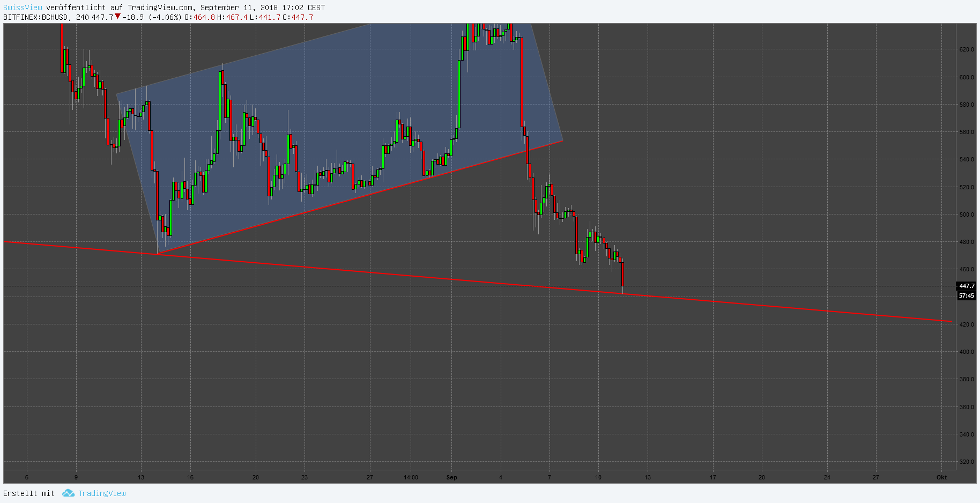The height and width of the screenshot is (503, 980).
Task: Click the 540.0 price axis label
Action: click(967, 159)
